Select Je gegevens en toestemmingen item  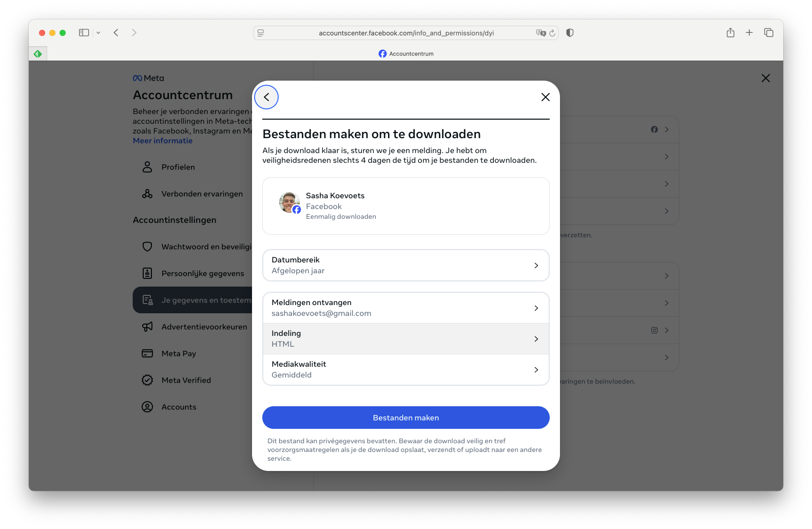coord(192,300)
